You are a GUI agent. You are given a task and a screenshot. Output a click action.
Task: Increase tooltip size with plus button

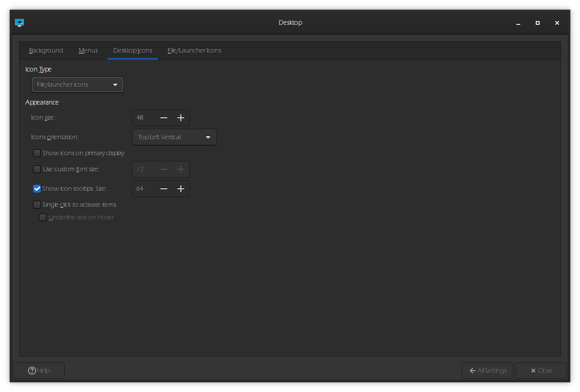(x=181, y=189)
